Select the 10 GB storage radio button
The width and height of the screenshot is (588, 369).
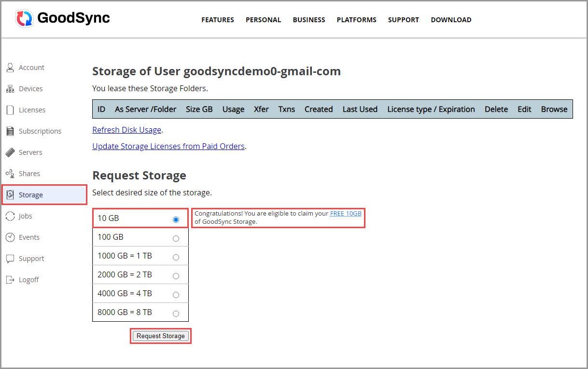pyautogui.click(x=176, y=219)
